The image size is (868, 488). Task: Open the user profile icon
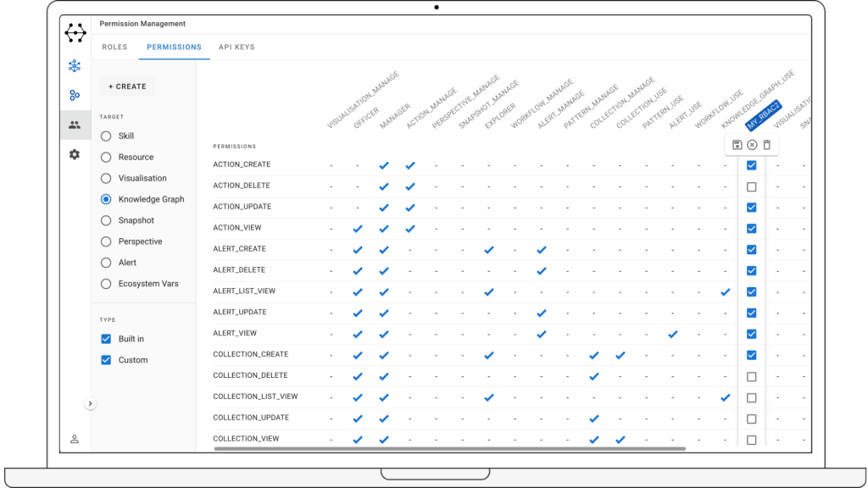tap(75, 440)
